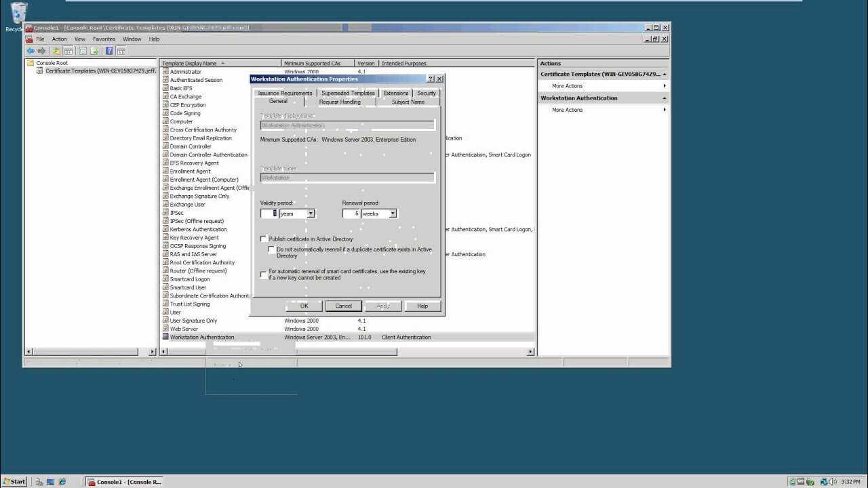
Task: Click Cancel in the properties dialog
Action: tap(343, 306)
